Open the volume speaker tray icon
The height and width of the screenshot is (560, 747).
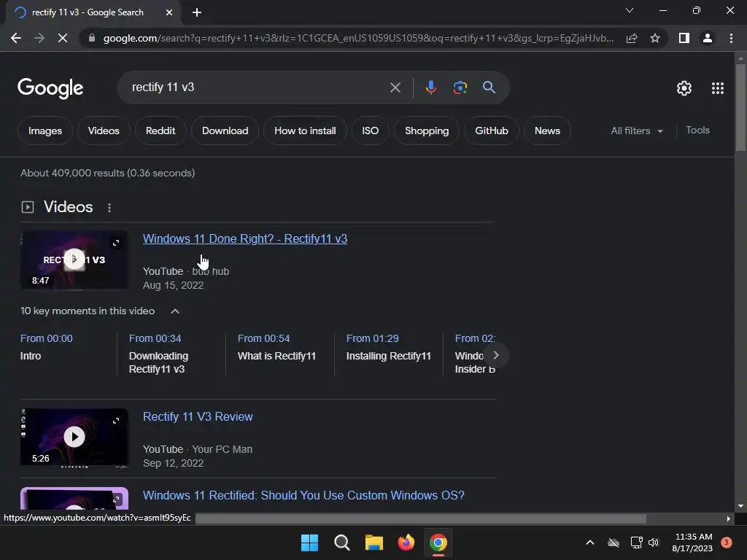pyautogui.click(x=654, y=542)
